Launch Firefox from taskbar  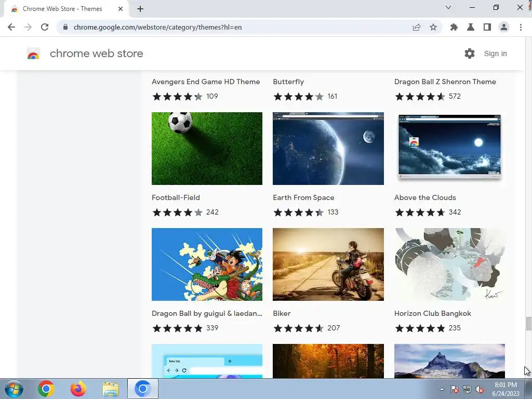click(78, 389)
